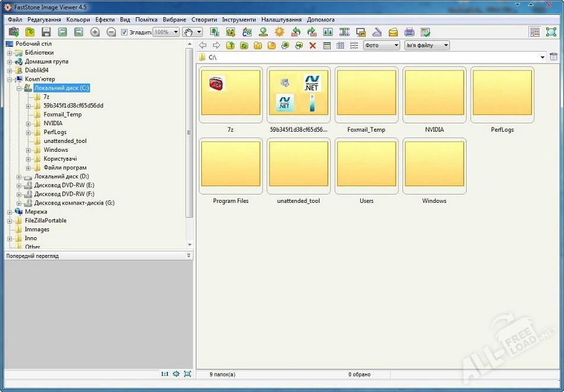Click the red X delete icon
This screenshot has height=392, width=564.
(313, 46)
